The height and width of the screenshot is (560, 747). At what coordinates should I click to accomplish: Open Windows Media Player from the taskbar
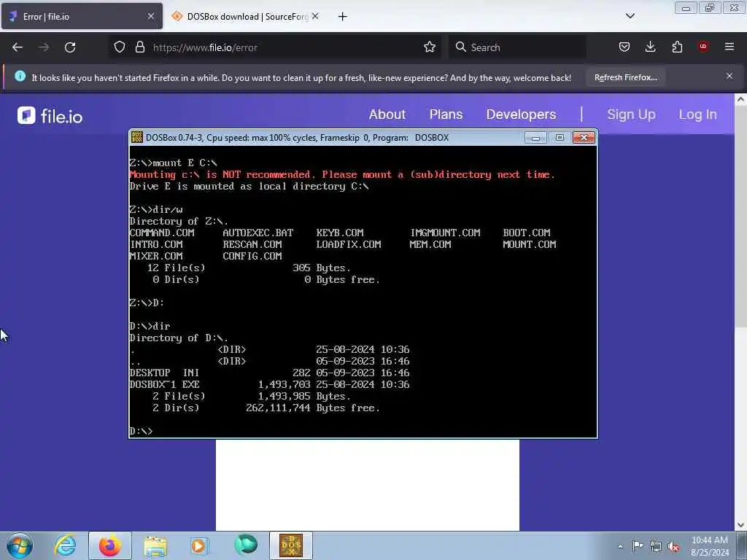click(199, 545)
